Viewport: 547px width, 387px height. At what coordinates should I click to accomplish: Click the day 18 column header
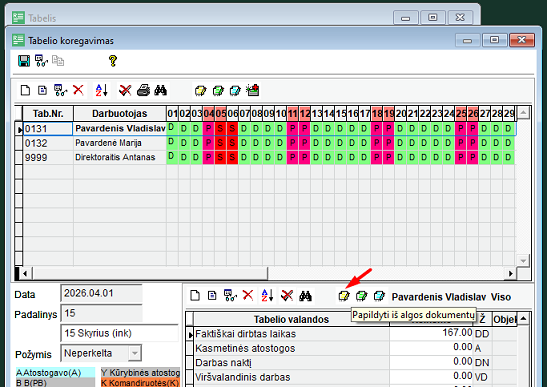coord(376,113)
